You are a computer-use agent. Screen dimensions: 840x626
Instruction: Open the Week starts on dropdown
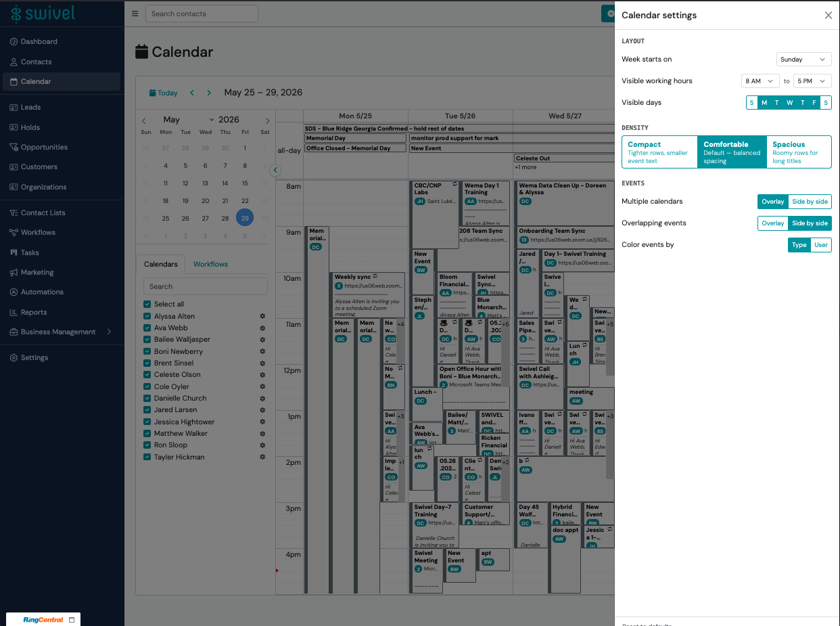coord(803,60)
